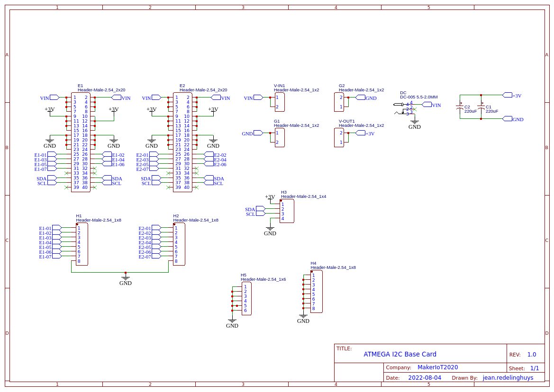
Task: Click the jean.redelinghuys drawn-by name
Action: point(508,377)
